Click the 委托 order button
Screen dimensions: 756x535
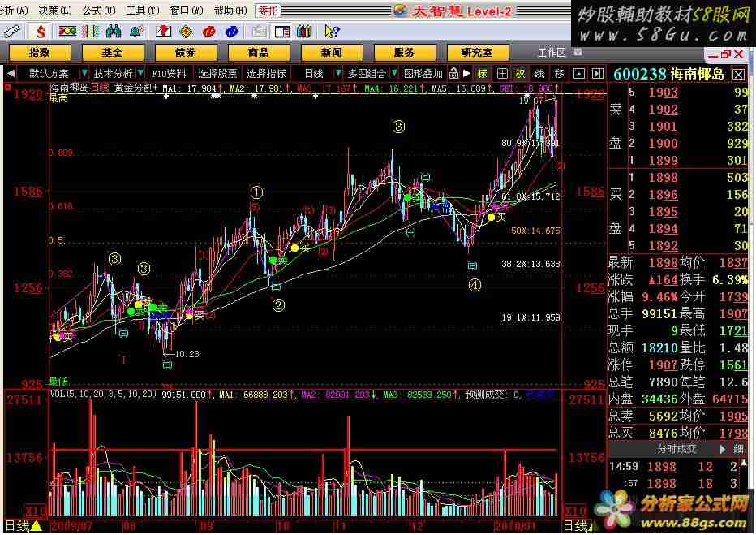point(268,10)
